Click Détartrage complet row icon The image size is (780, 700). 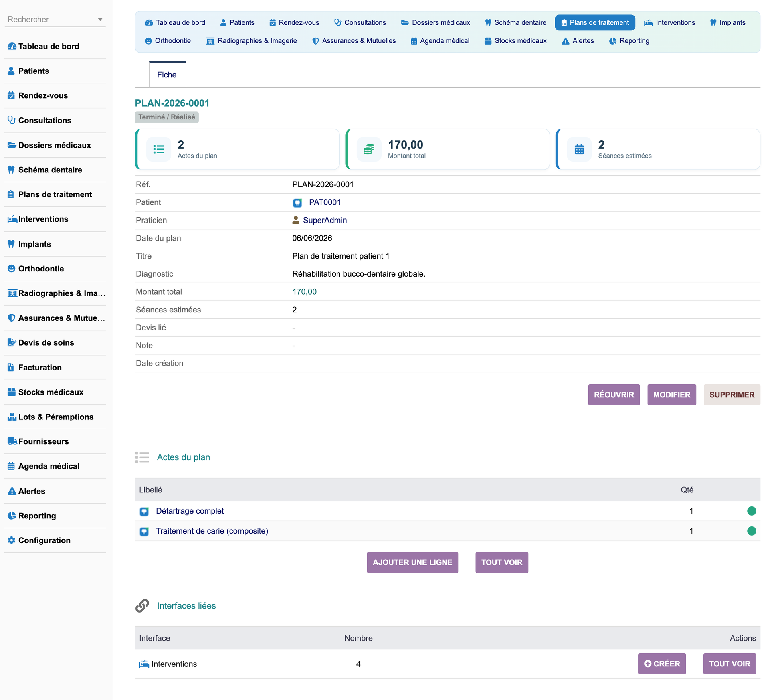[144, 512]
